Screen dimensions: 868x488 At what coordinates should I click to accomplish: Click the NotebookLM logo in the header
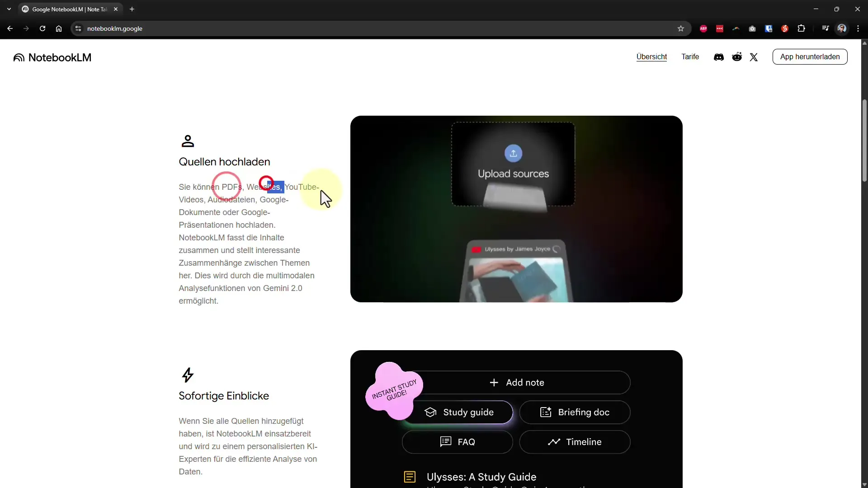pyautogui.click(x=52, y=57)
